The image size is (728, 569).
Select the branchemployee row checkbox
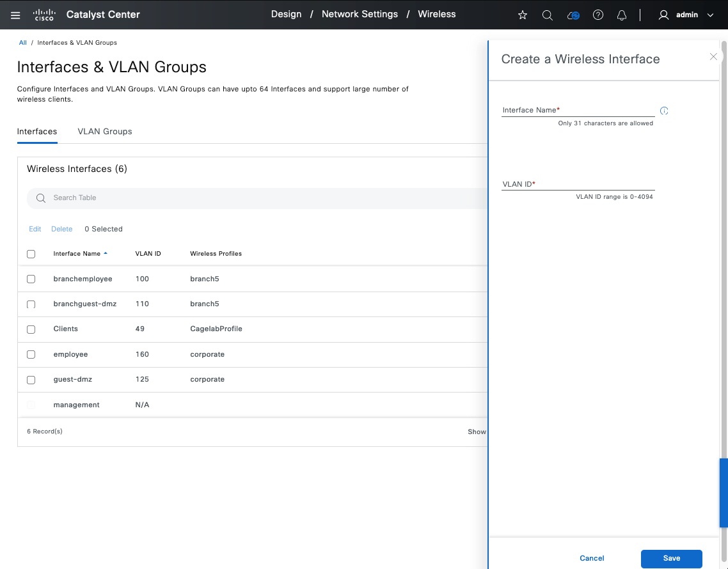tap(31, 279)
